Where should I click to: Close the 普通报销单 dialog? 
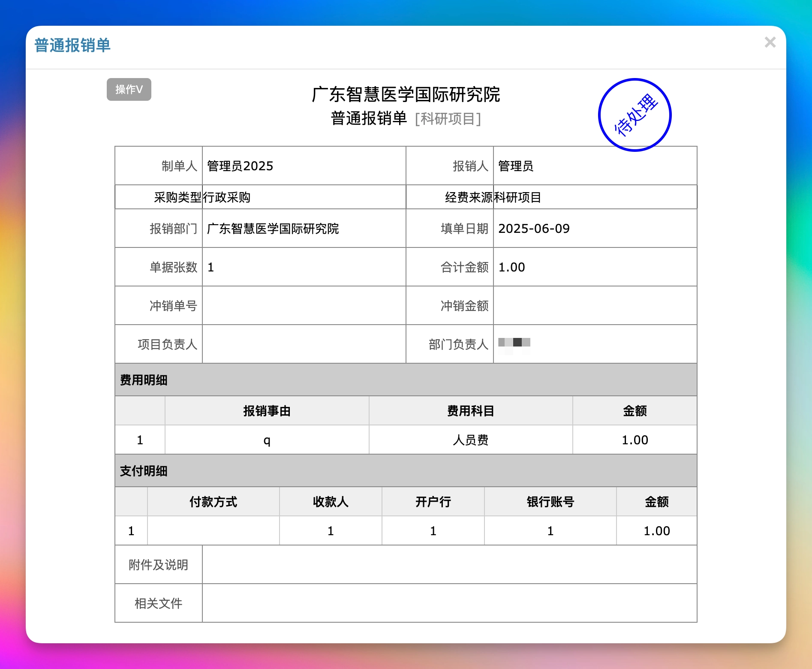pos(770,42)
